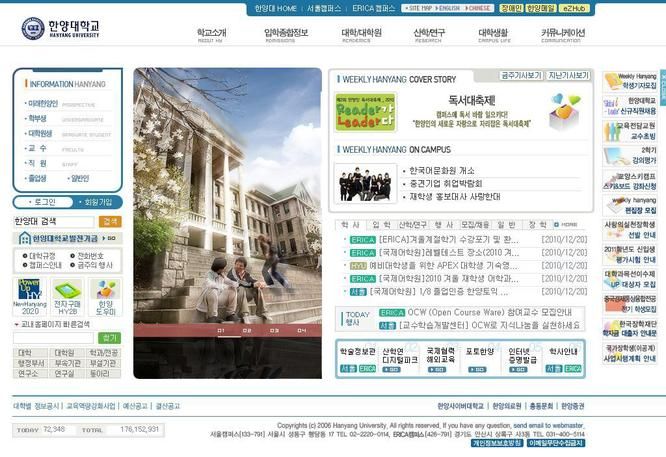Image resolution: width=666 pixels, height=457 pixels.
Task: Select slide 04 on the photo banner
Action: [302, 330]
